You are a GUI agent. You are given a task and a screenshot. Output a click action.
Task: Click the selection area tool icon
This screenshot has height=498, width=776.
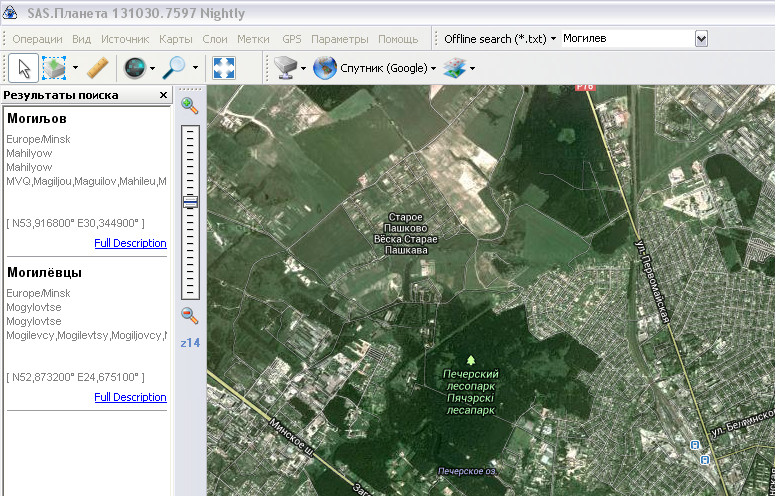coord(54,68)
